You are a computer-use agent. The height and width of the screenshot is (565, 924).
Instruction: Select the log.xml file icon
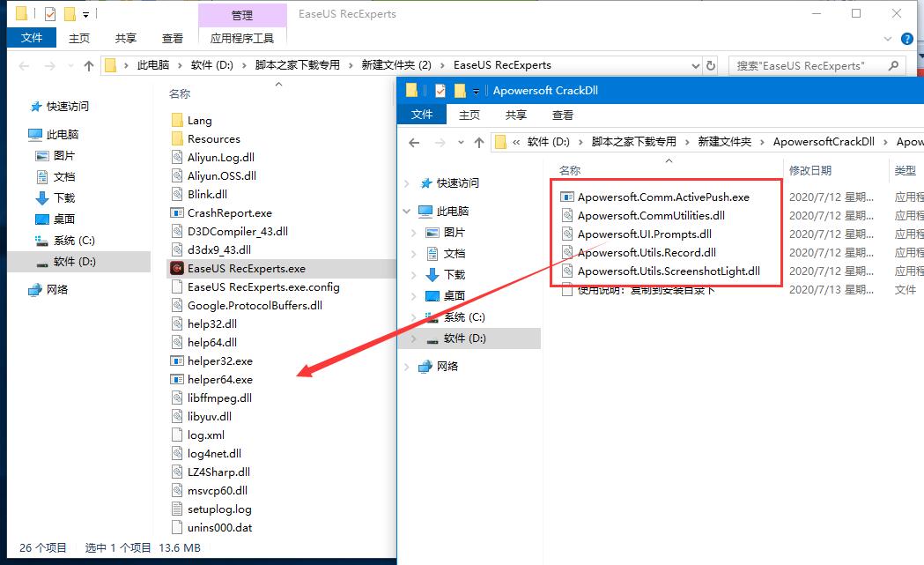pyautogui.click(x=177, y=435)
